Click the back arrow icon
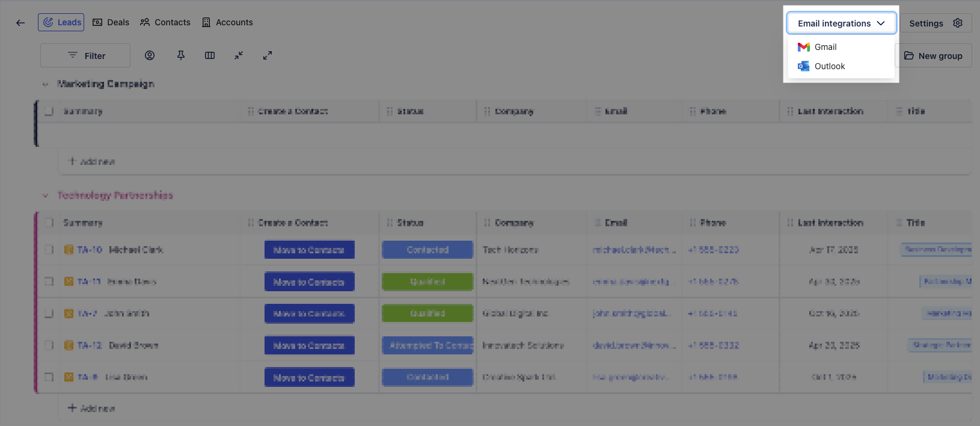980x426 pixels. (20, 23)
